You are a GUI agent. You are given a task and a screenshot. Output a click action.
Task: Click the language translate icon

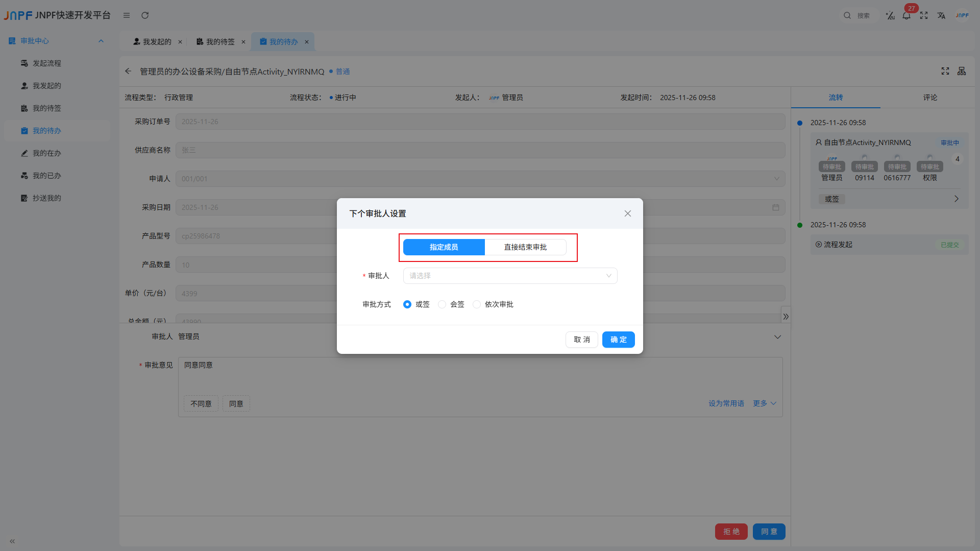click(x=941, y=16)
